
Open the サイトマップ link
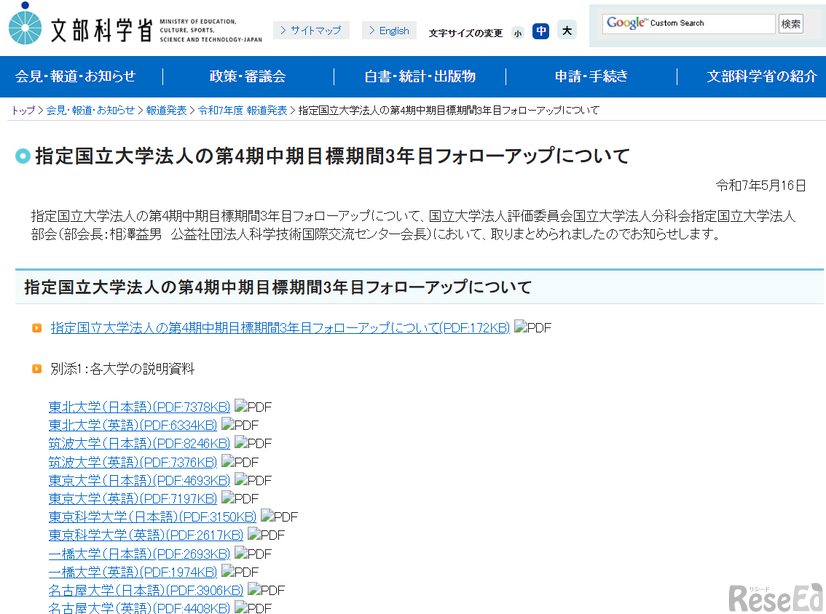point(311,31)
